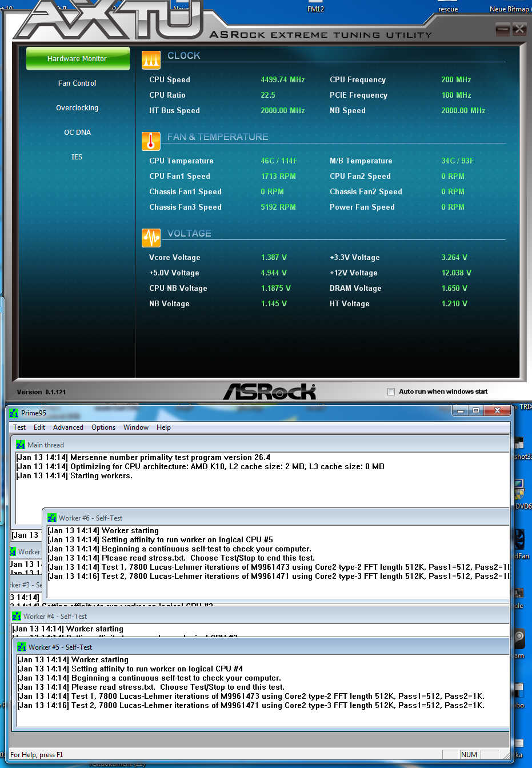Screen dimensions: 532x768
Task: Open the Hardware Monitor tab in AXTU
Action: coord(78,58)
